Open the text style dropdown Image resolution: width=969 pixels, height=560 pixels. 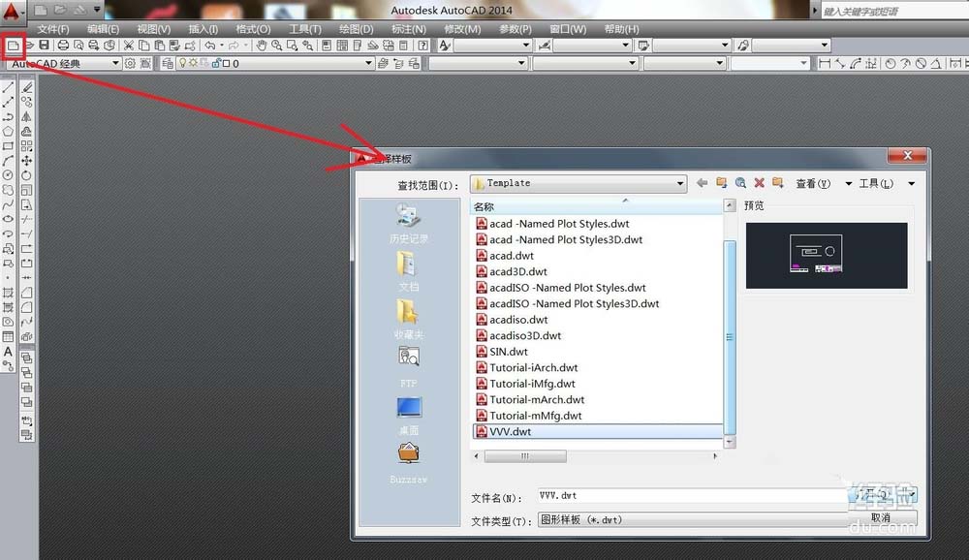tap(526, 46)
